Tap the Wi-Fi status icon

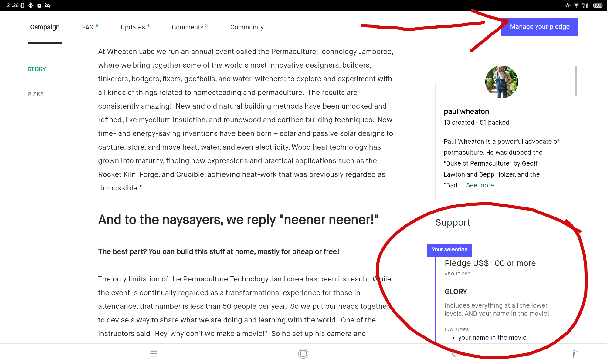click(x=576, y=5)
